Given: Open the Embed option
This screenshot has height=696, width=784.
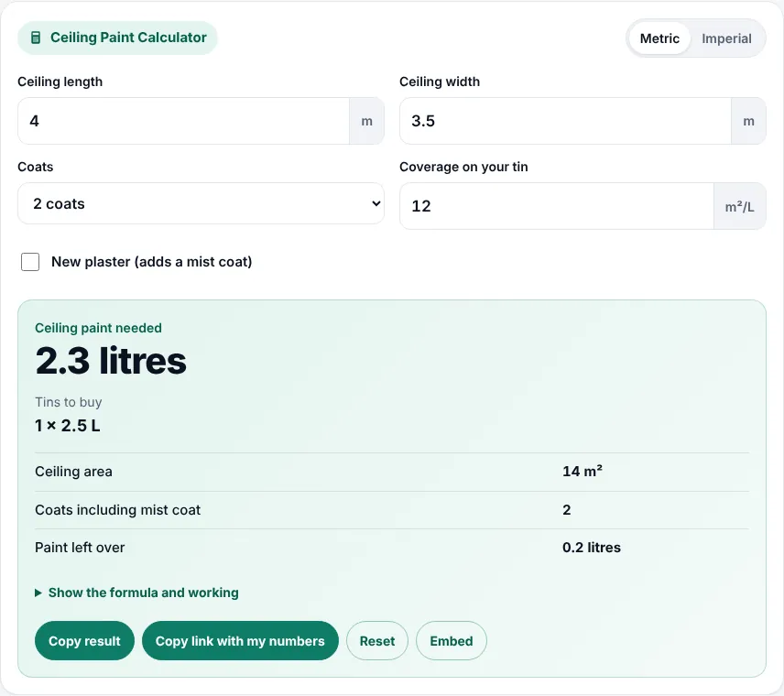Looking at the screenshot, I should click(x=451, y=640).
